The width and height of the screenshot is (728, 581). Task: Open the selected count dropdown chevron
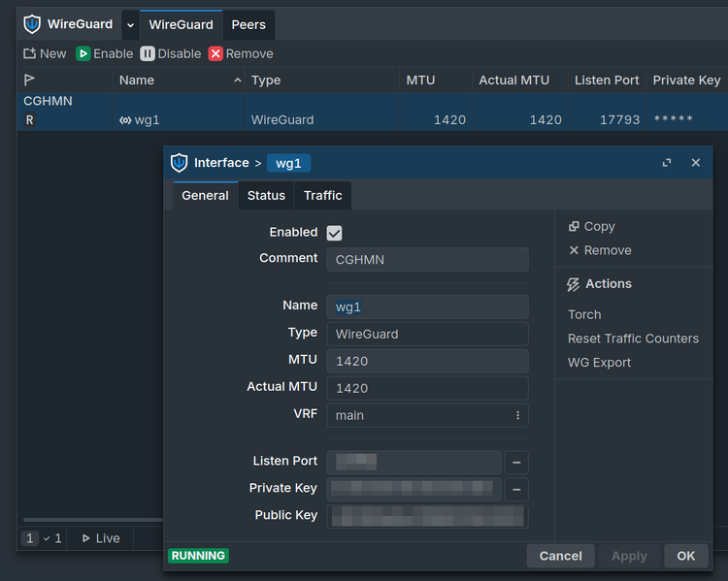pyautogui.click(x=47, y=538)
